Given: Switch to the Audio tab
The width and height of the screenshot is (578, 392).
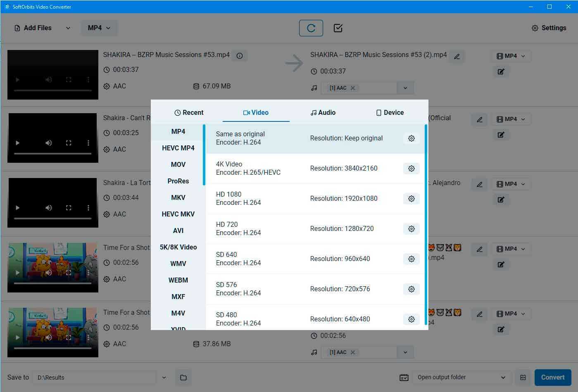Looking at the screenshot, I should (323, 112).
